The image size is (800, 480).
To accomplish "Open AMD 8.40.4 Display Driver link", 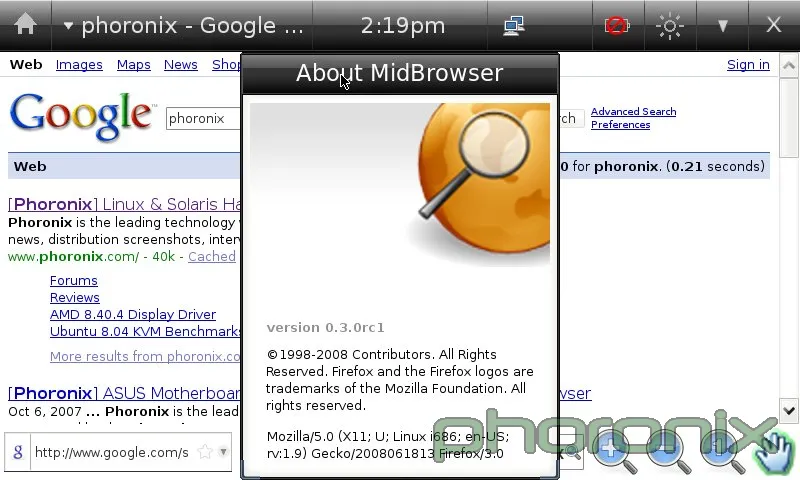I will coord(133,314).
